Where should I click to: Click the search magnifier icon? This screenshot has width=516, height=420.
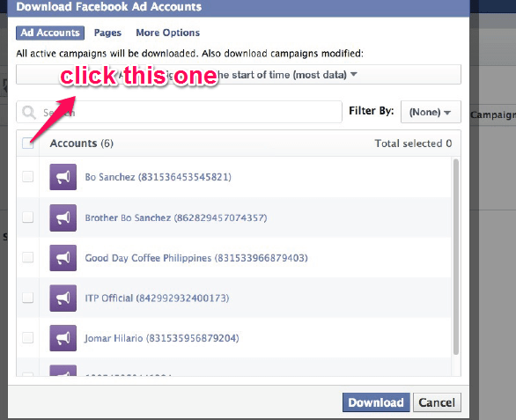tap(29, 113)
